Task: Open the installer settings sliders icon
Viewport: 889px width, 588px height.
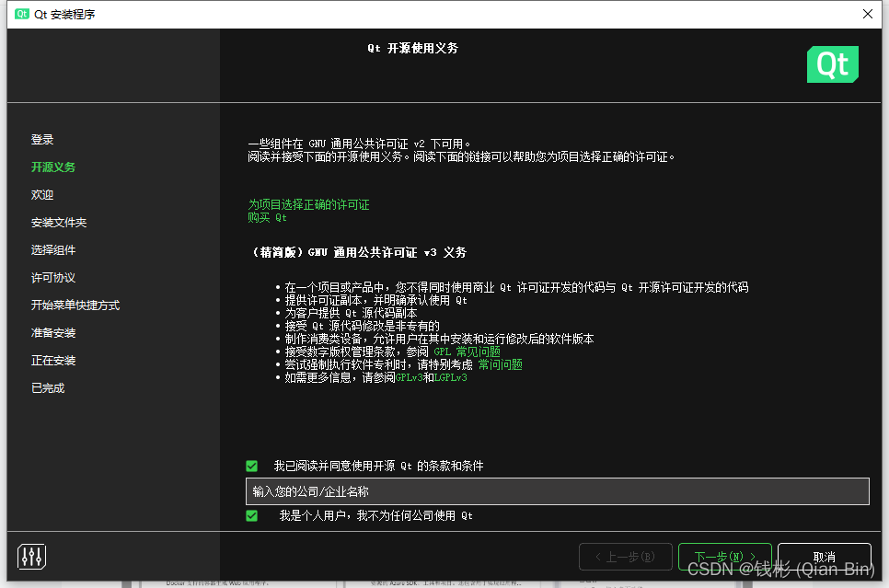Action: [x=31, y=556]
